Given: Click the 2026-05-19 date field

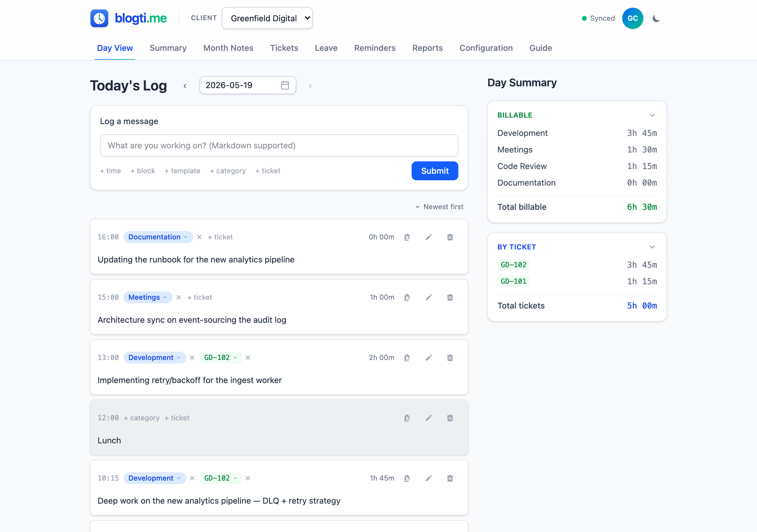Looking at the screenshot, I should tap(247, 85).
